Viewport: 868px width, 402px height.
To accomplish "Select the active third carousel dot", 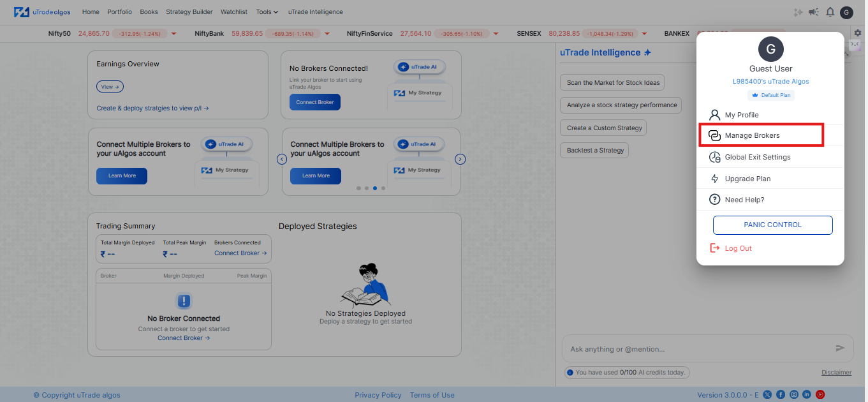I will point(375,188).
